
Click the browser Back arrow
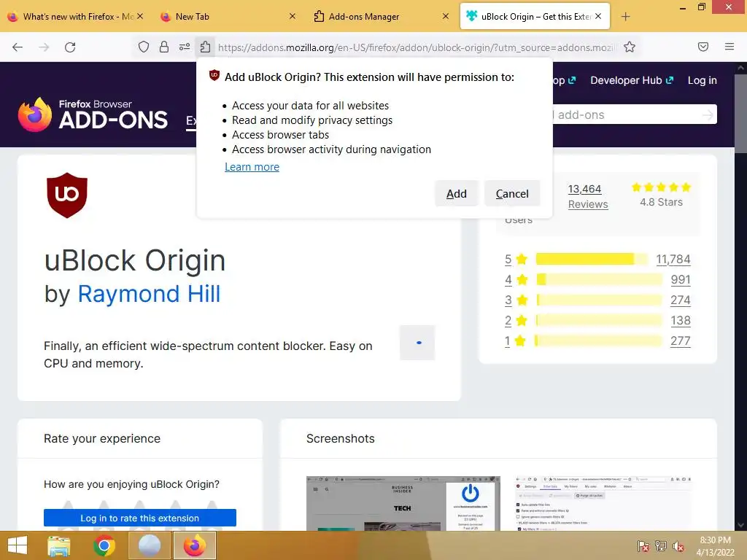tap(18, 47)
